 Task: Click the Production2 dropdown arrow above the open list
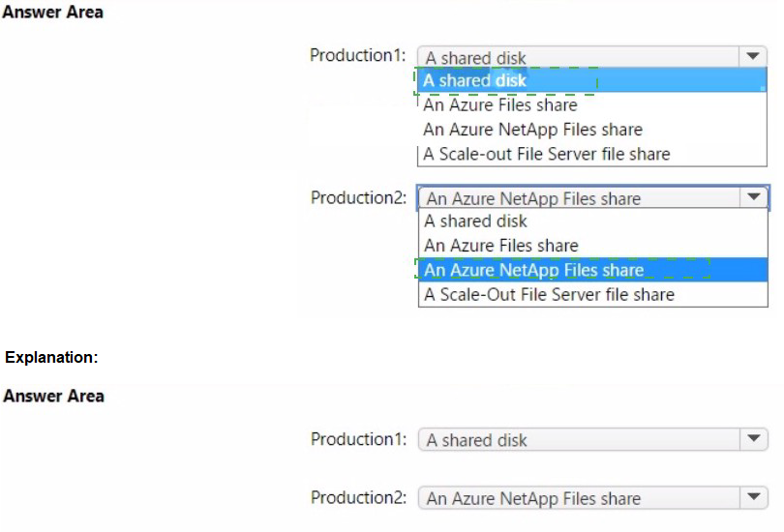point(752,197)
